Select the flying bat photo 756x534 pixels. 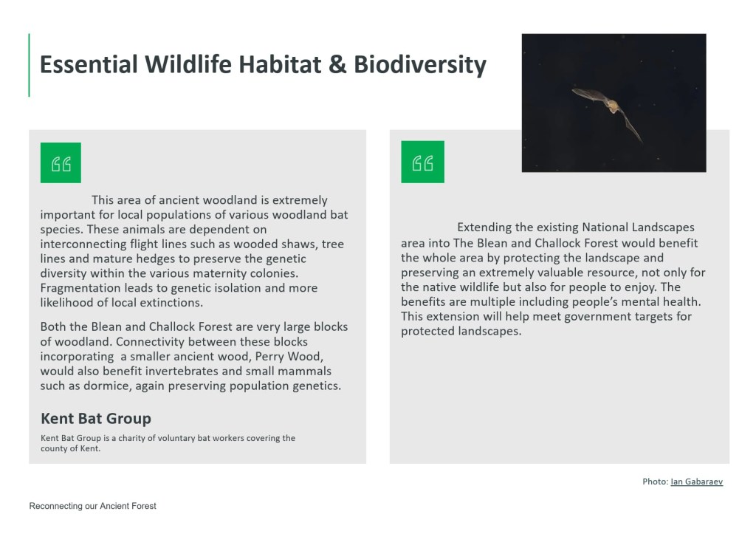pos(614,103)
